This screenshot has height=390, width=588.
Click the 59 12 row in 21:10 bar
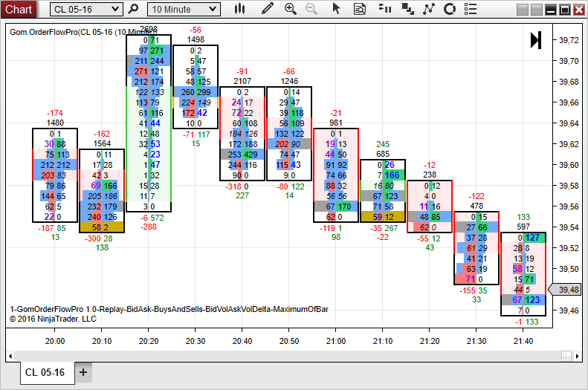tap(383, 216)
